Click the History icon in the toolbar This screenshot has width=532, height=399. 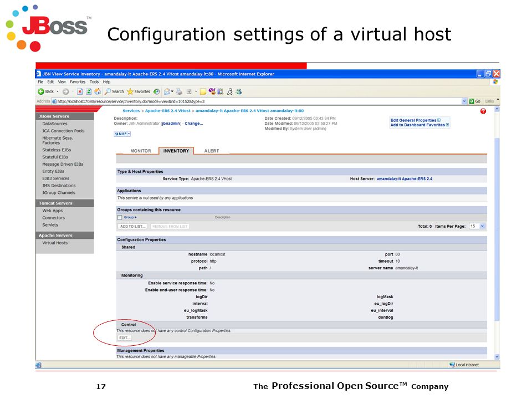tap(156, 91)
